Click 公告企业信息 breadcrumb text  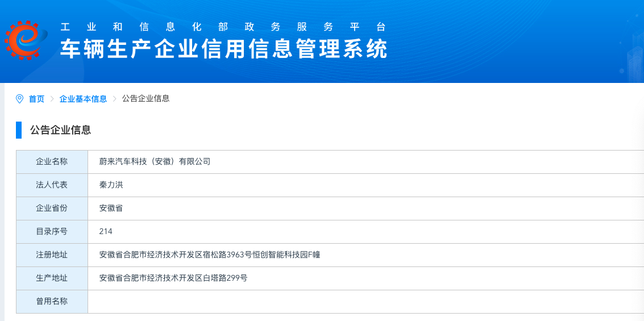pos(146,98)
